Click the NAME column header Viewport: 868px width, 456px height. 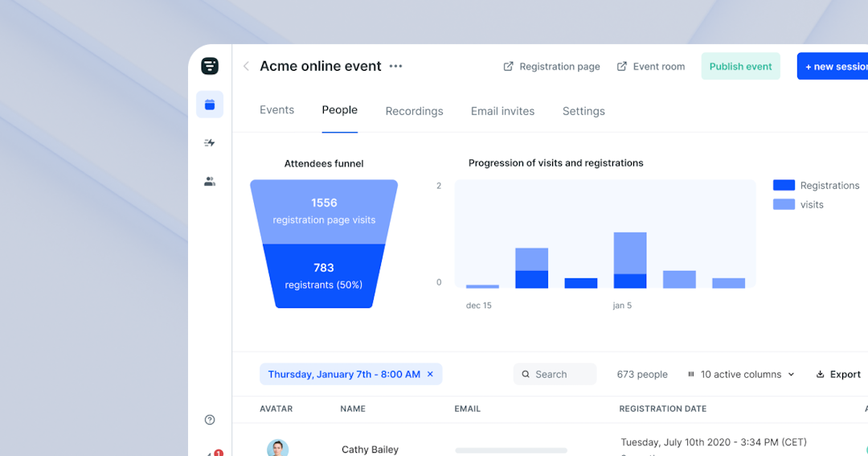pyautogui.click(x=353, y=409)
